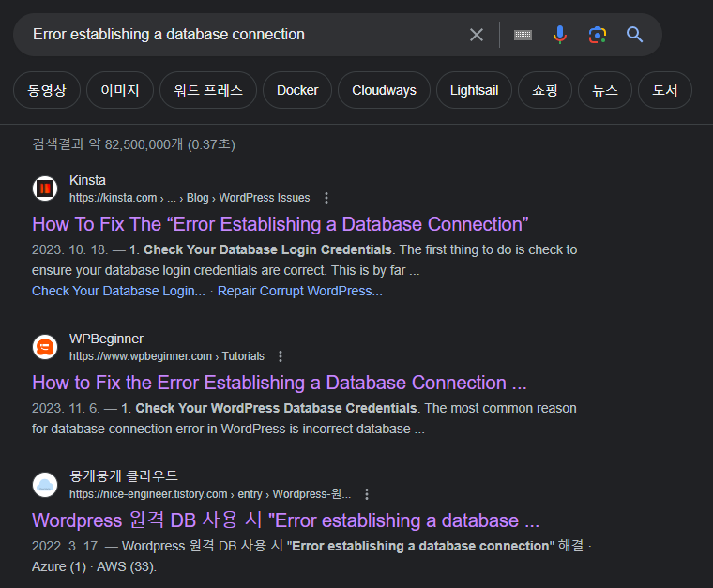This screenshot has height=588, width=713.
Task: Open the on-screen keyboard input tool
Action: [x=523, y=35]
